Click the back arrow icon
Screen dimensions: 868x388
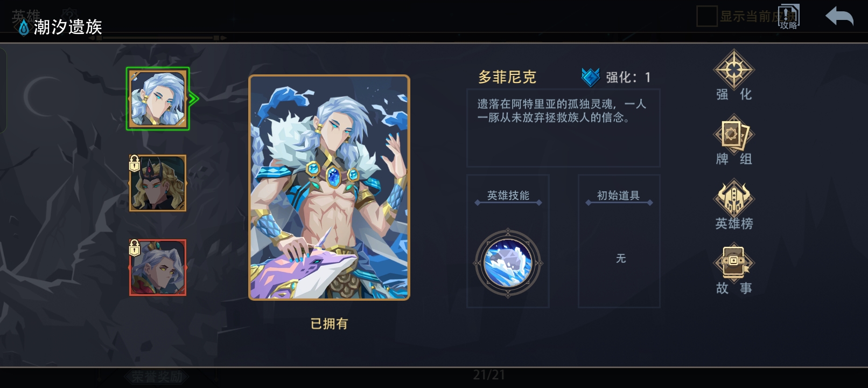tap(839, 16)
